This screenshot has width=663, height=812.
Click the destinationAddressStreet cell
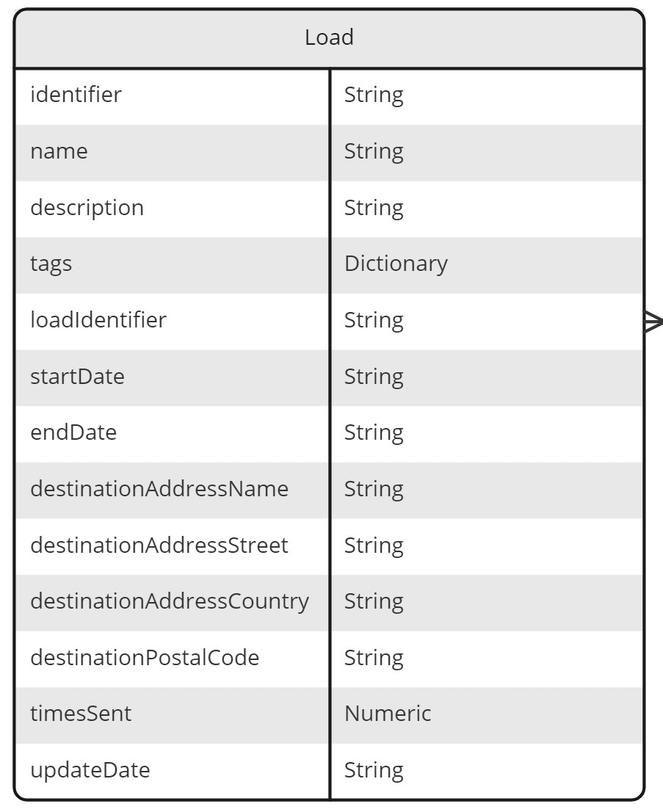coord(172,546)
